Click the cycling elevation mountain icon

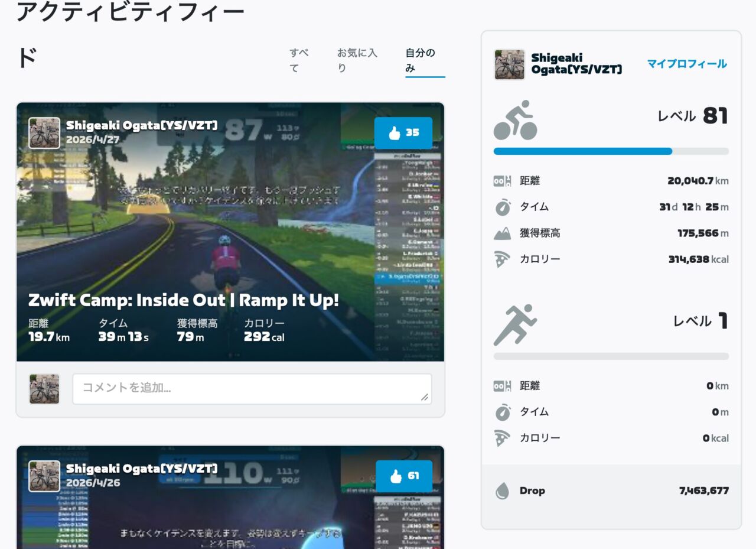point(502,233)
